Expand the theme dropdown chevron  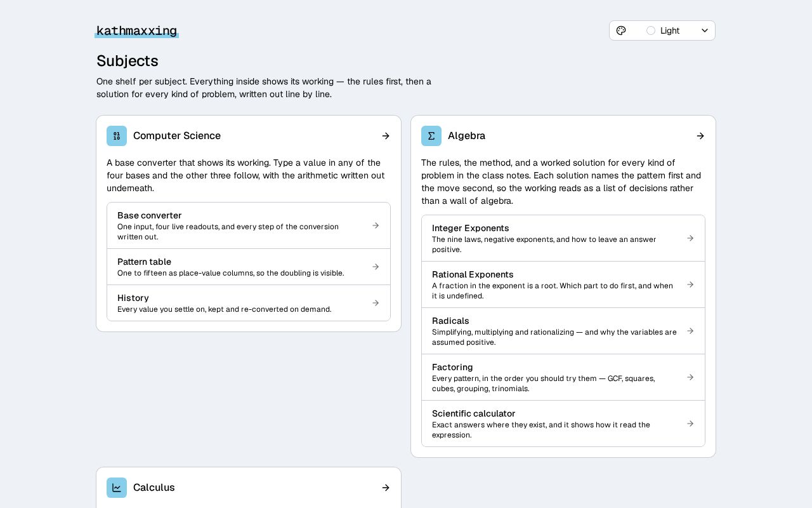coord(705,30)
